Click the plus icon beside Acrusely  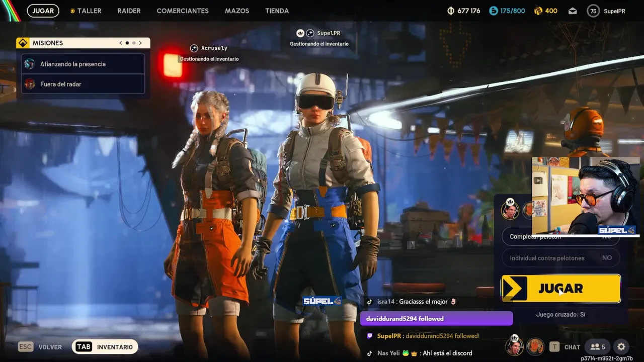click(x=194, y=48)
